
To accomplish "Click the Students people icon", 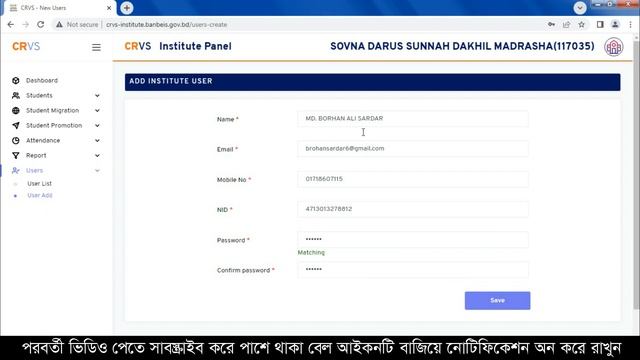I will [x=16, y=96].
